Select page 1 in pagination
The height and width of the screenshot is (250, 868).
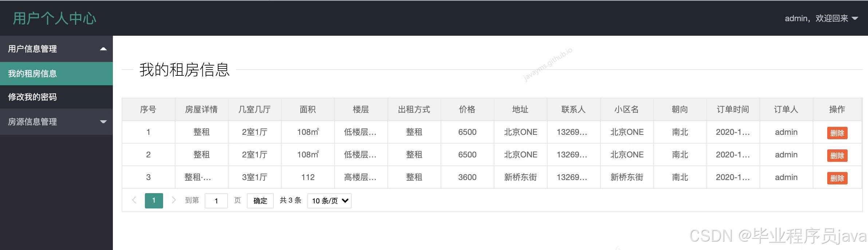pyautogui.click(x=154, y=200)
